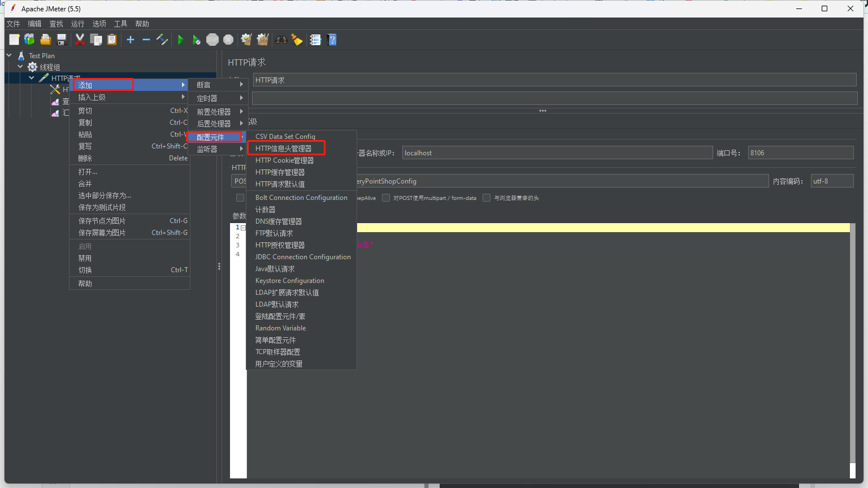
Task: Click the name field containing HTTP请求
Action: (x=554, y=80)
